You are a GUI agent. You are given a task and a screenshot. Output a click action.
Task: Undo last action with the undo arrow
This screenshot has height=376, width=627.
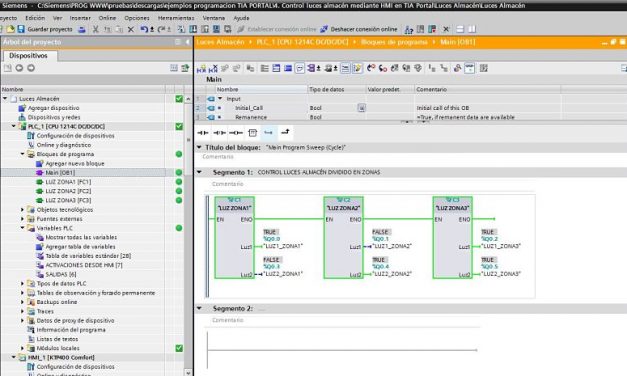[x=144, y=29]
